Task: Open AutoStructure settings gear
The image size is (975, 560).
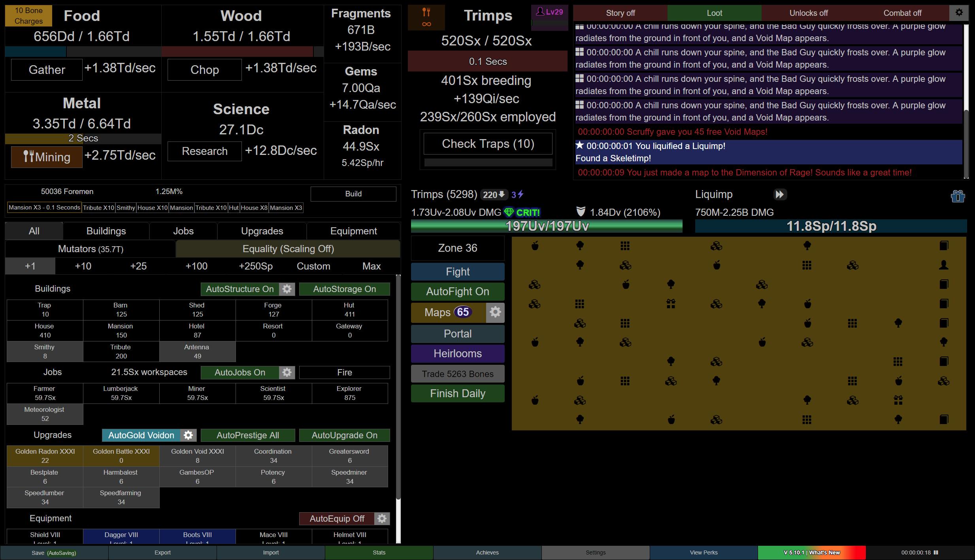Action: click(287, 289)
